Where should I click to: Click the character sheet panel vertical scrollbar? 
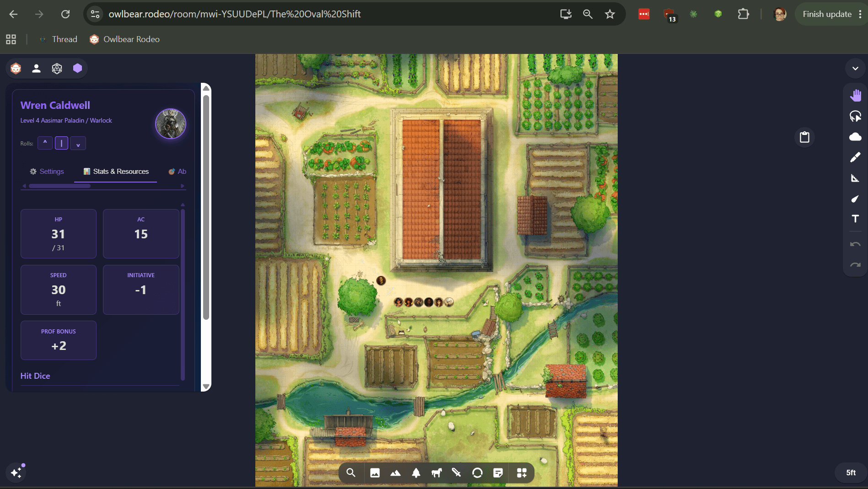(206, 207)
